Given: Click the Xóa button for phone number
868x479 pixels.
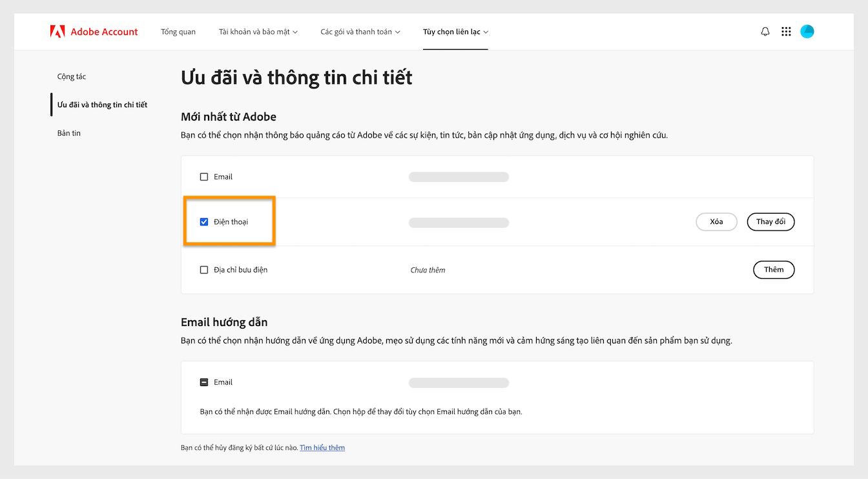Looking at the screenshot, I should tap(716, 221).
